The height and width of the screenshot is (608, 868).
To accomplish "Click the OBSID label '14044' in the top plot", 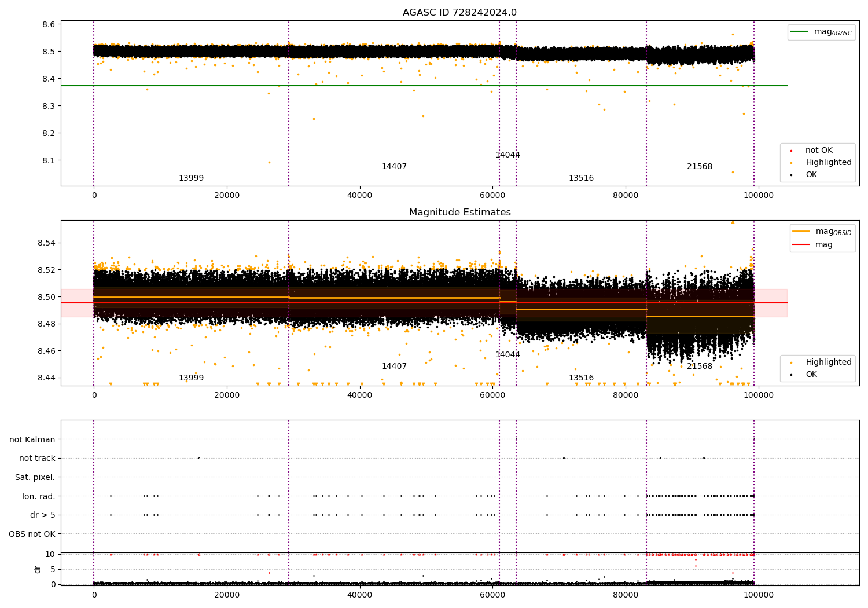I will [x=507, y=155].
